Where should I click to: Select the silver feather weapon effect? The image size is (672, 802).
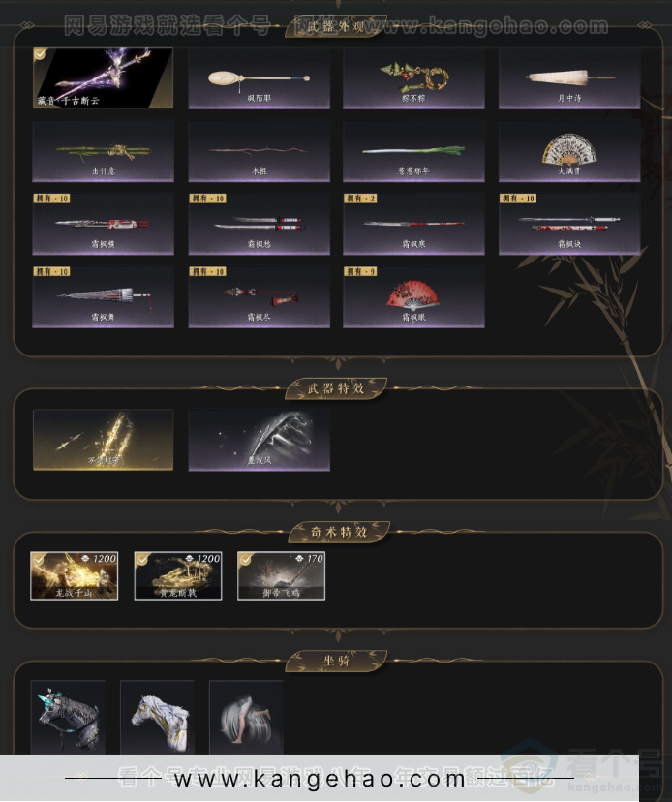(x=259, y=440)
